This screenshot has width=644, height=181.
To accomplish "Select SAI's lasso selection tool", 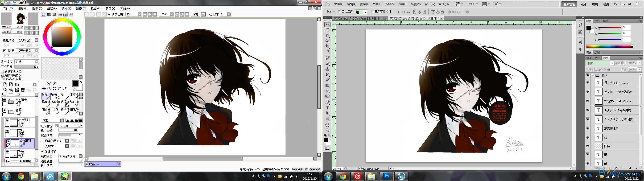I will (49, 83).
